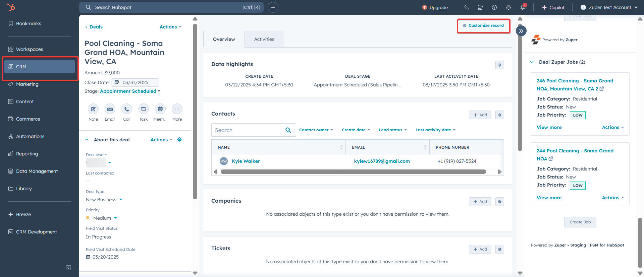Collapse the About this deal section
This screenshot has height=277, width=644.
point(87,140)
